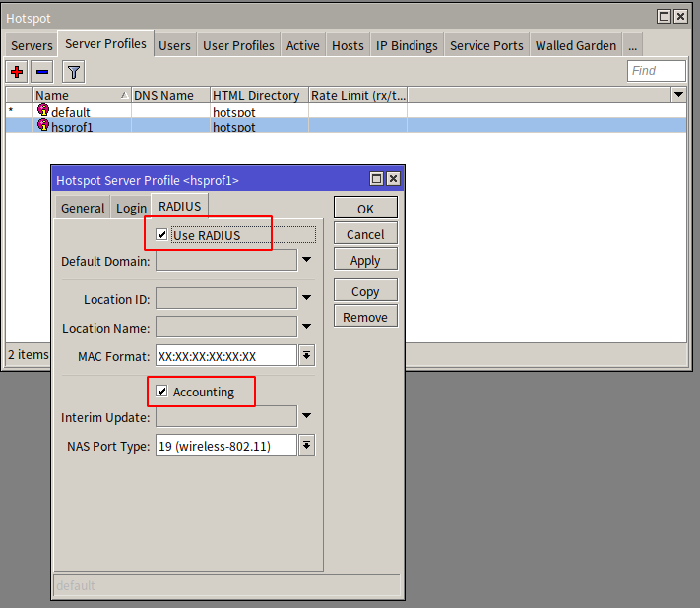Expand the Location ID field arrow

[306, 298]
